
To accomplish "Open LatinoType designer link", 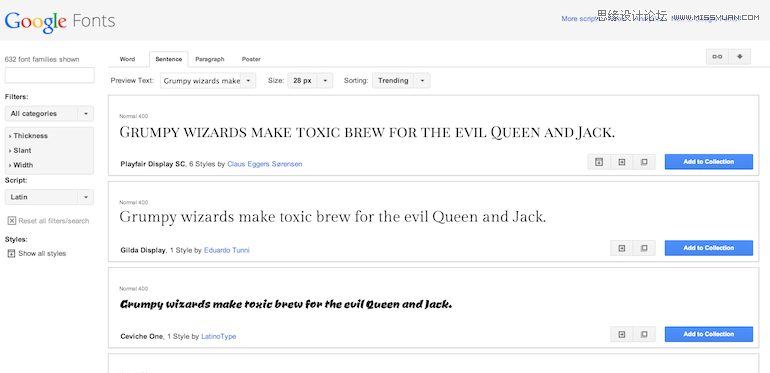I will 219,337.
